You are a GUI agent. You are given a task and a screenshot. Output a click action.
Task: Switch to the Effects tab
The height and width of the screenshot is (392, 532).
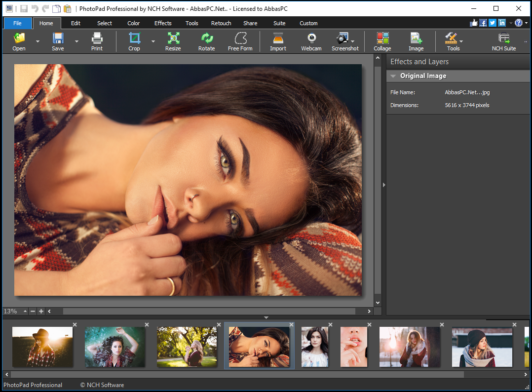[x=163, y=23]
